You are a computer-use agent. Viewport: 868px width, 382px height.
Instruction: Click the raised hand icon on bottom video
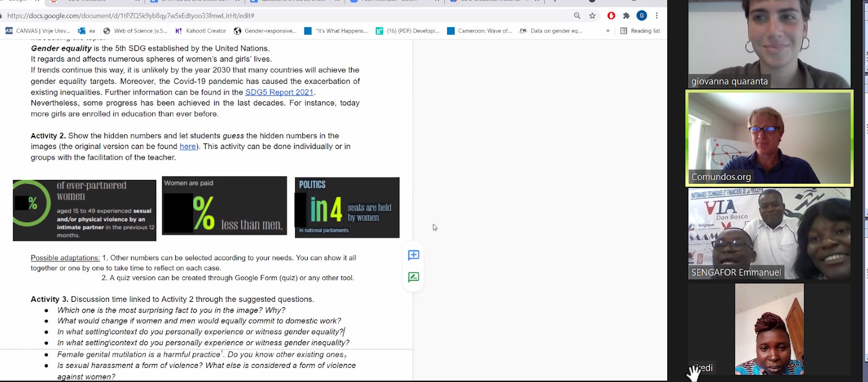click(x=693, y=373)
